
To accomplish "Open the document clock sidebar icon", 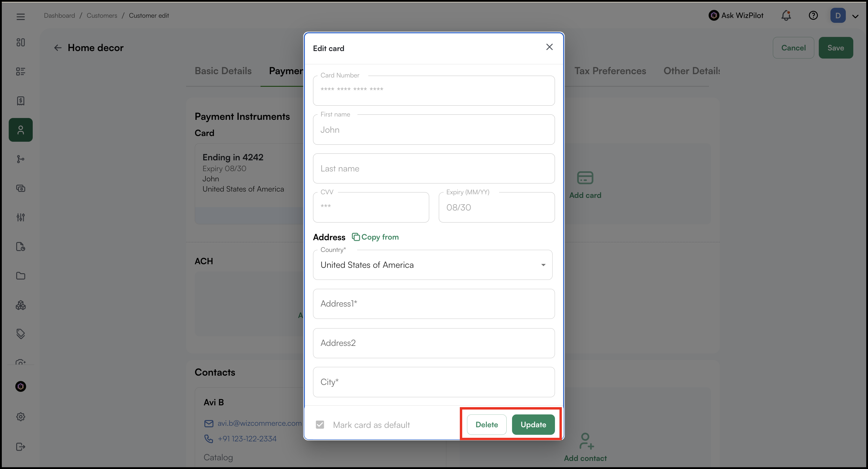I will click(20, 247).
